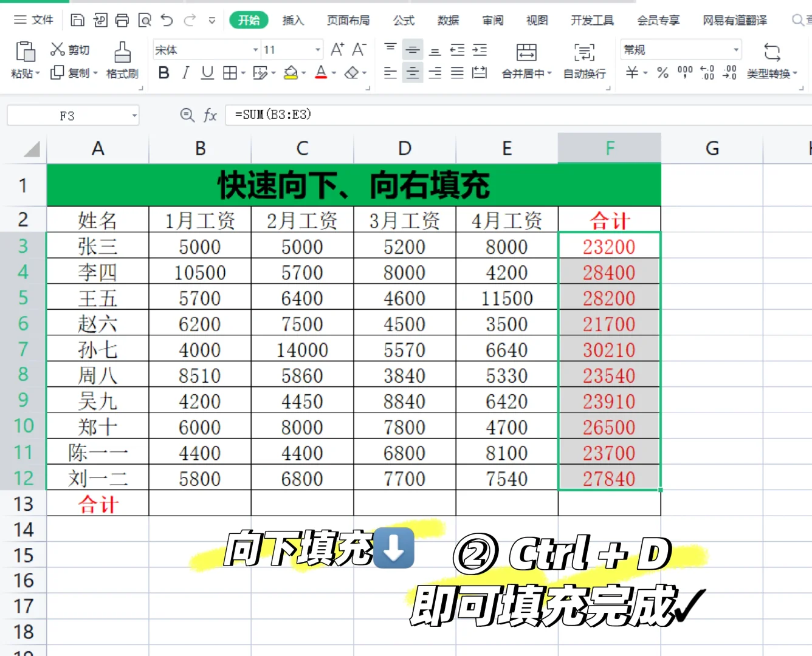Click the increase font size icon
The image size is (812, 656).
tap(337, 49)
